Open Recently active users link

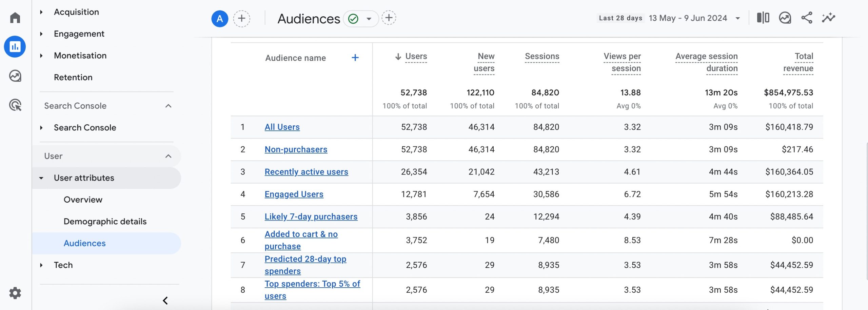[307, 172]
